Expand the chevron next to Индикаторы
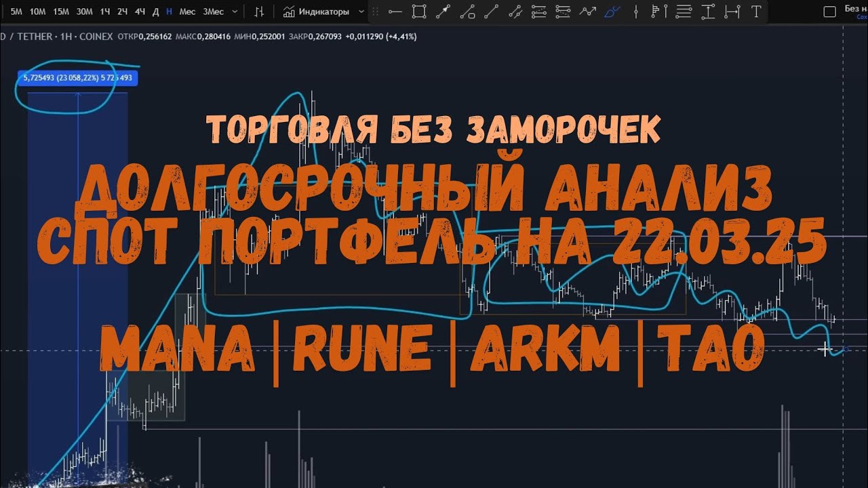Screen dimensions: 868x488 click(361, 12)
